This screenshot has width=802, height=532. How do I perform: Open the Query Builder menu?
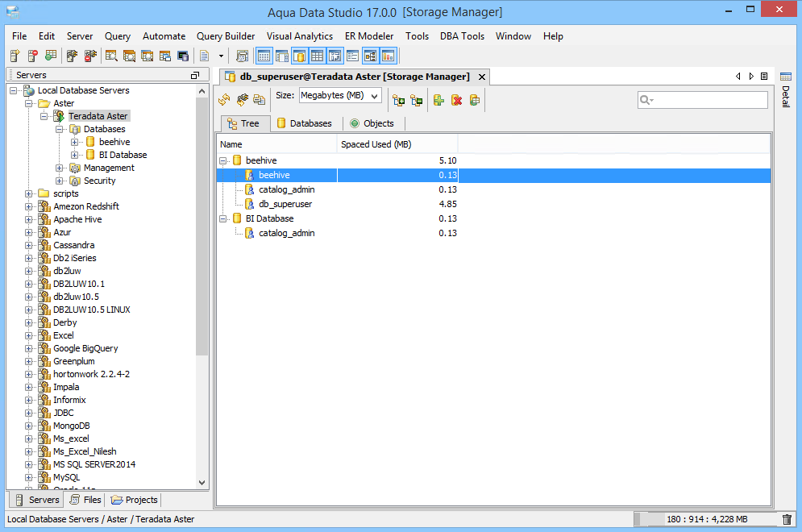(226, 36)
